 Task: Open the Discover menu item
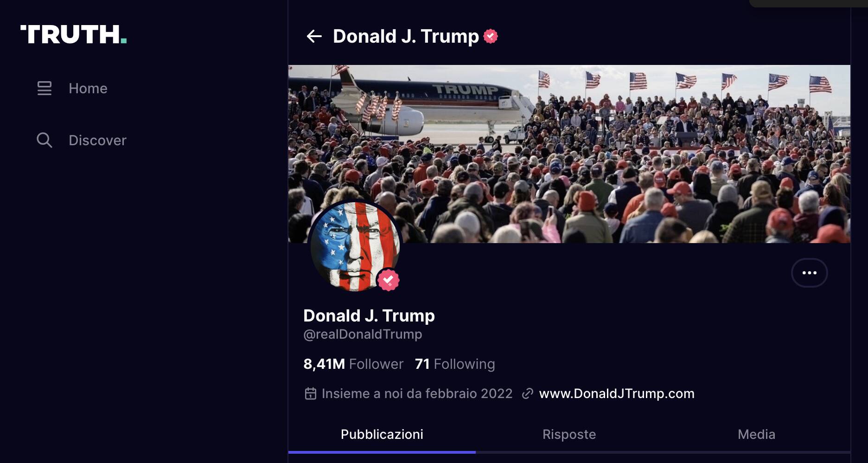click(97, 140)
